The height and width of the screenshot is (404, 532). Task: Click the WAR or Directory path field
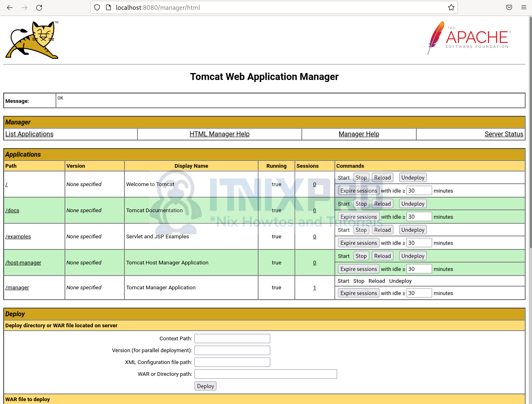tap(266, 374)
